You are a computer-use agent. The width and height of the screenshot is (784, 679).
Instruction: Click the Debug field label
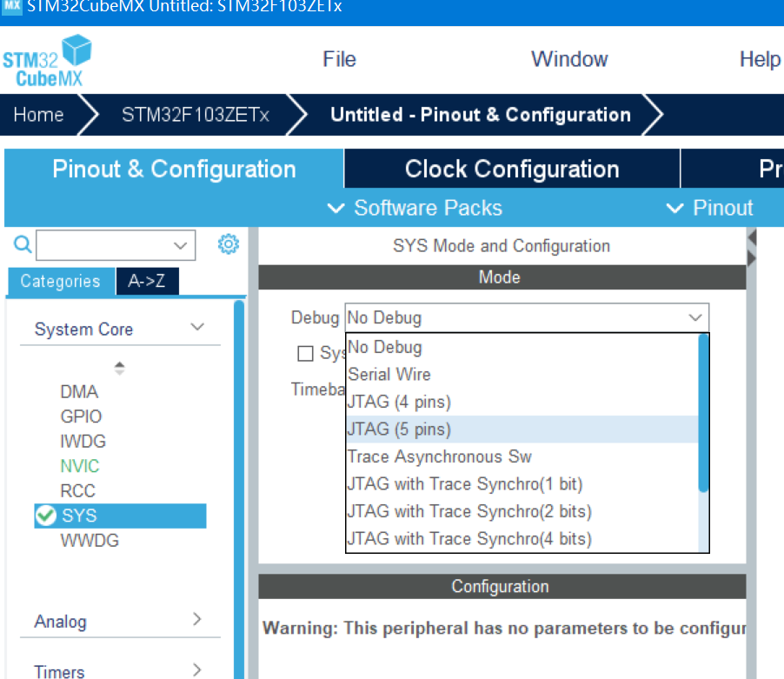pyautogui.click(x=315, y=318)
